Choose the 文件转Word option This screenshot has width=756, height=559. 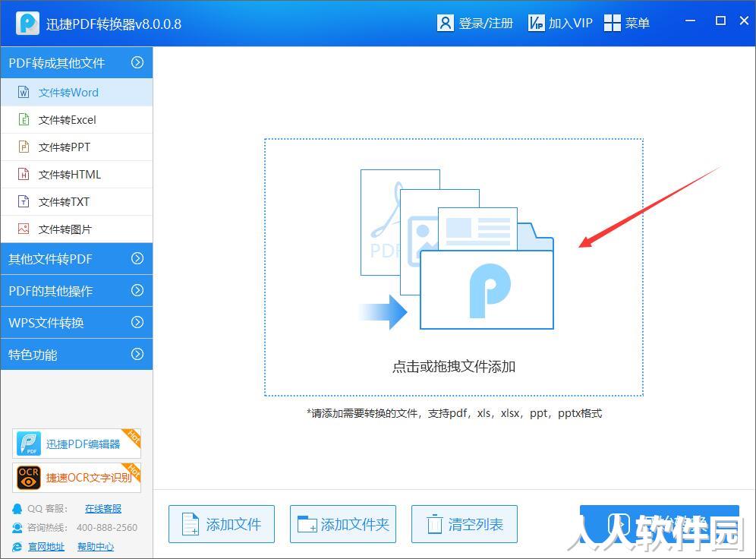77,92
